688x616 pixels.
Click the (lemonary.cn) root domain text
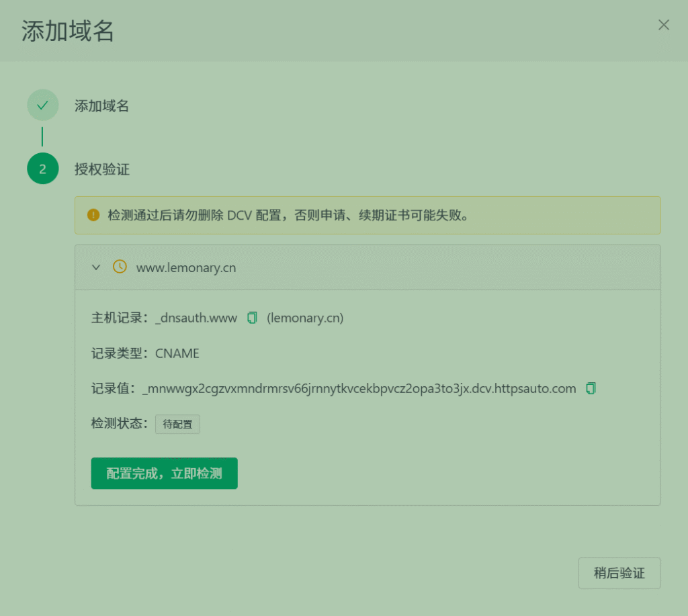pos(305,318)
